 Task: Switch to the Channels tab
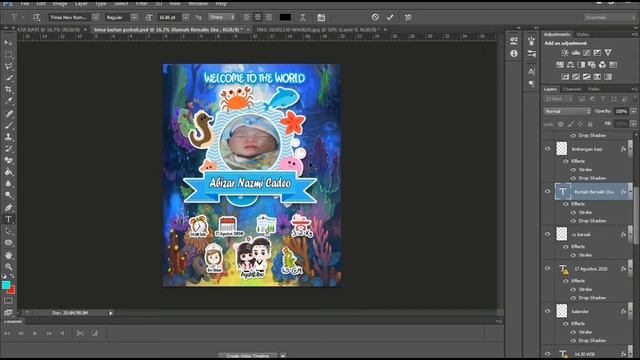572,89
